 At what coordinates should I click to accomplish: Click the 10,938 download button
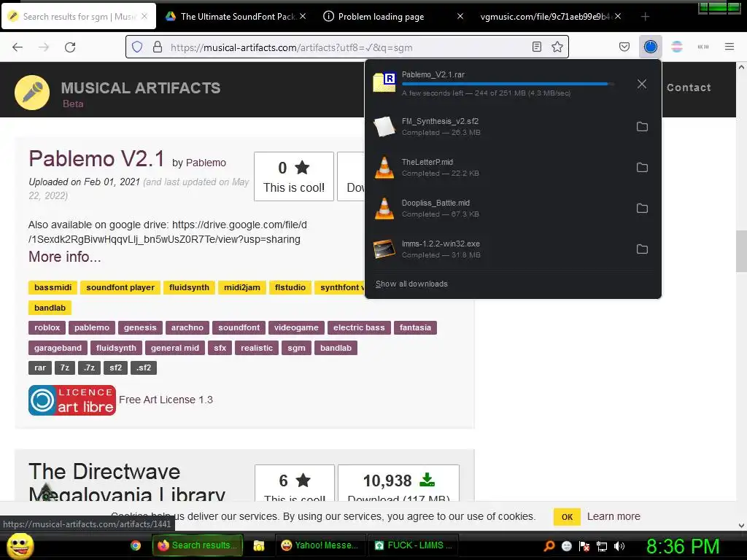coord(398,483)
